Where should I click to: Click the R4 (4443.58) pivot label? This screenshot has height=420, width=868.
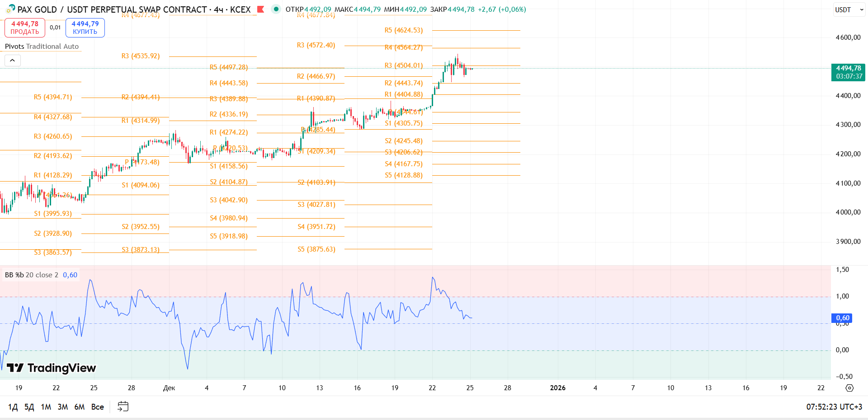pyautogui.click(x=229, y=83)
